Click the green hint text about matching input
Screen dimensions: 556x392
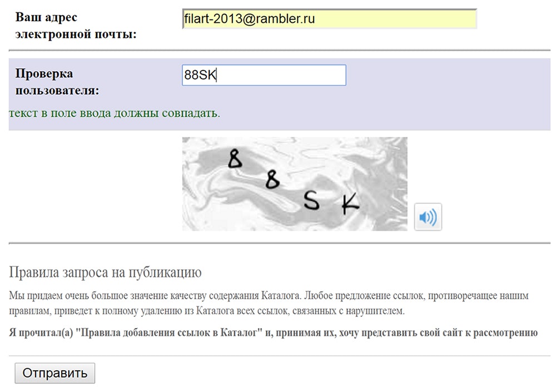(114, 113)
